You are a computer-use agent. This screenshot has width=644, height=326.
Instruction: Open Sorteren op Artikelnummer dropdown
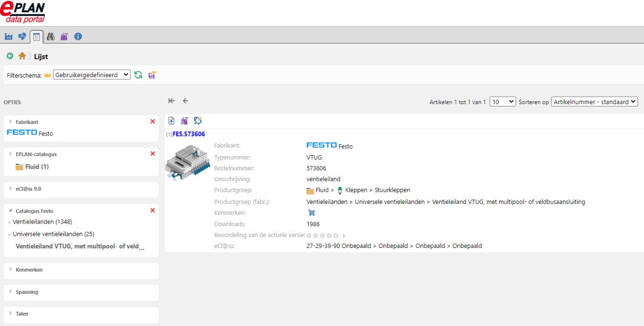pyautogui.click(x=595, y=102)
